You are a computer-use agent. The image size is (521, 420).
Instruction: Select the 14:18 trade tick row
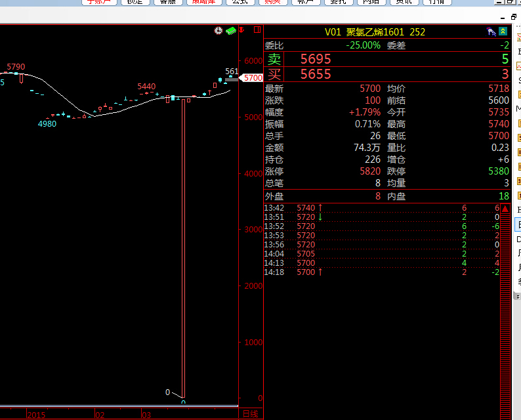382,272
